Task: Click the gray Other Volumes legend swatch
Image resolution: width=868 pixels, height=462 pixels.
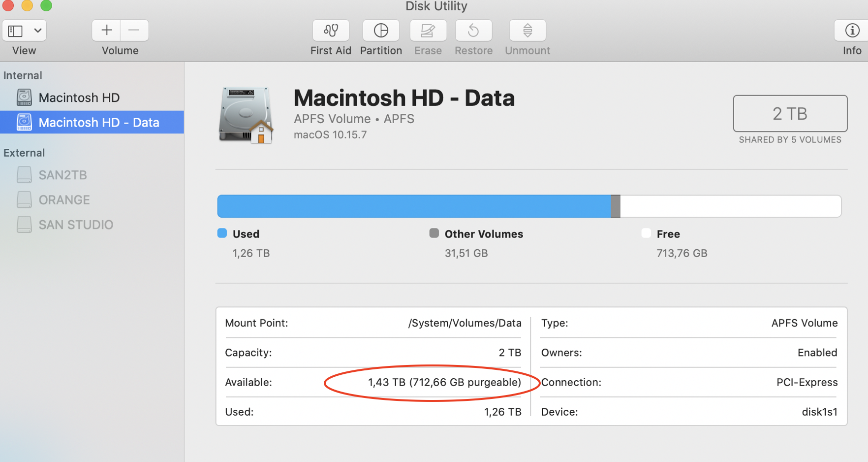Action: coord(434,233)
